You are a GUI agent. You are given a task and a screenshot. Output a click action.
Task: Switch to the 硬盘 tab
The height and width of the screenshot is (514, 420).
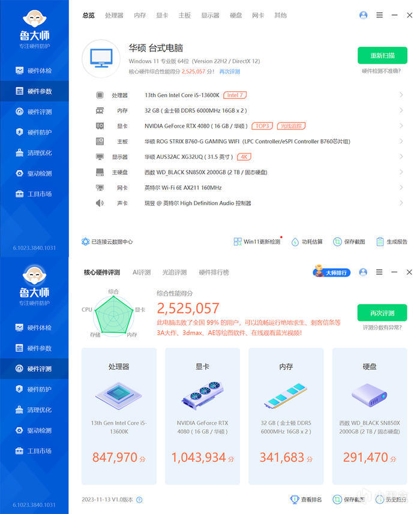click(x=236, y=15)
